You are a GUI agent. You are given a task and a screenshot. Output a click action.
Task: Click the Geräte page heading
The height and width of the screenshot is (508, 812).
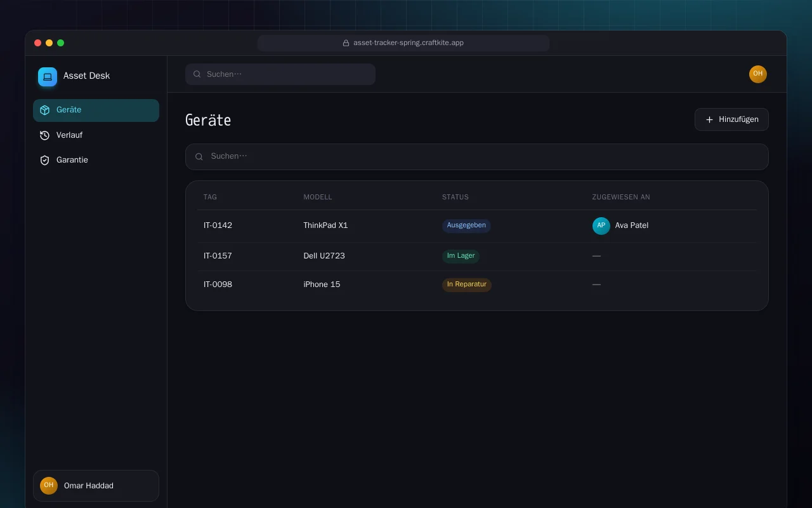click(x=208, y=121)
